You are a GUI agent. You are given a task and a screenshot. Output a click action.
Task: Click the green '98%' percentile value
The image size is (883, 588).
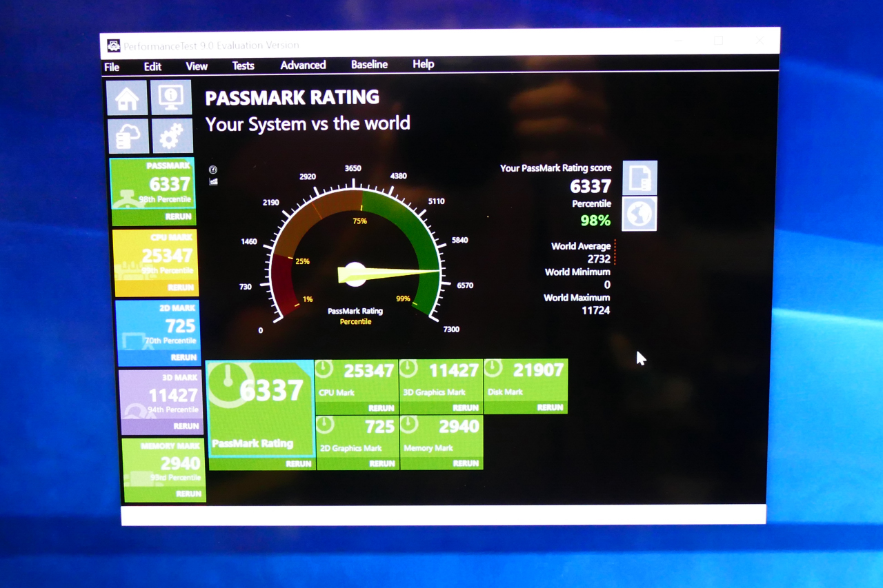pos(595,221)
